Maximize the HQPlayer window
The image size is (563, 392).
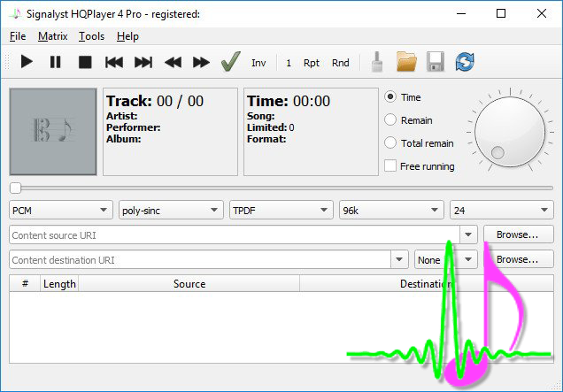[501, 13]
